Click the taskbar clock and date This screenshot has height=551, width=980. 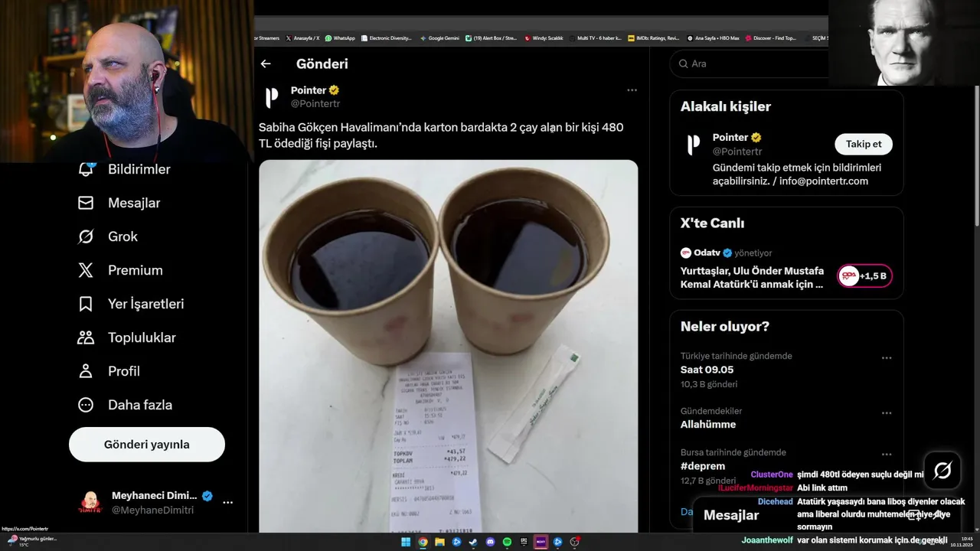click(962, 542)
